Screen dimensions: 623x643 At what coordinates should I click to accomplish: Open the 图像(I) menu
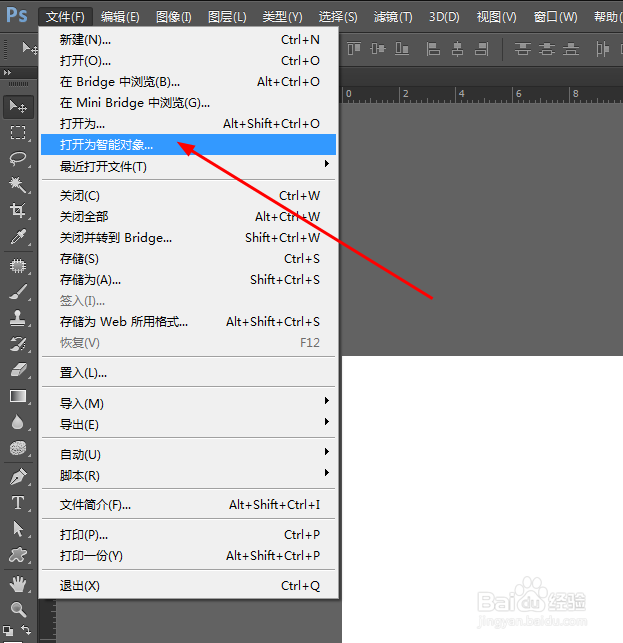pos(174,17)
